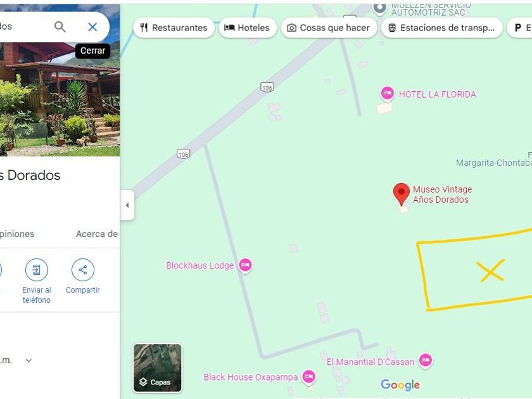Select the HOTEL LA FLORIDA marker
Image resolution: width=532 pixels, height=399 pixels.
(x=388, y=94)
